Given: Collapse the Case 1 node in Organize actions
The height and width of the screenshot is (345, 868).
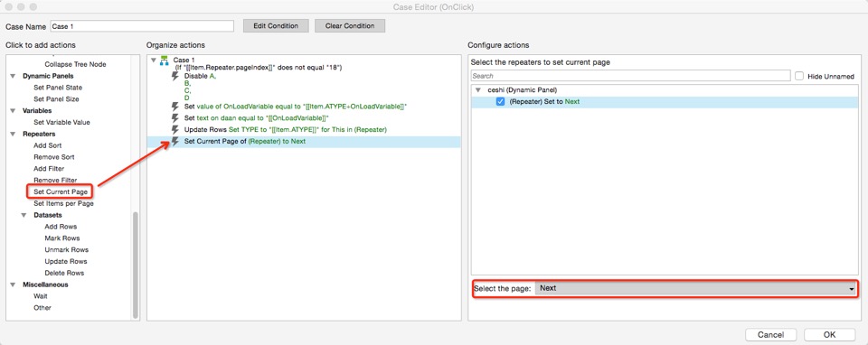Looking at the screenshot, I should [154, 60].
